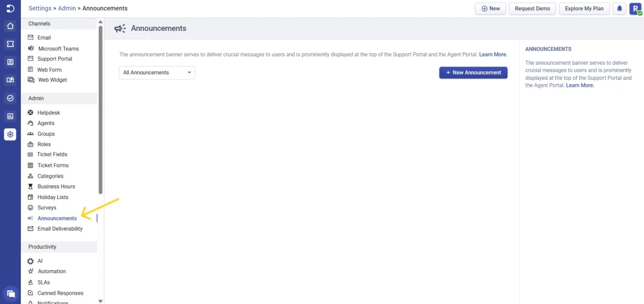Open Web Widget channel settings
644x304 pixels.
coord(53,80)
